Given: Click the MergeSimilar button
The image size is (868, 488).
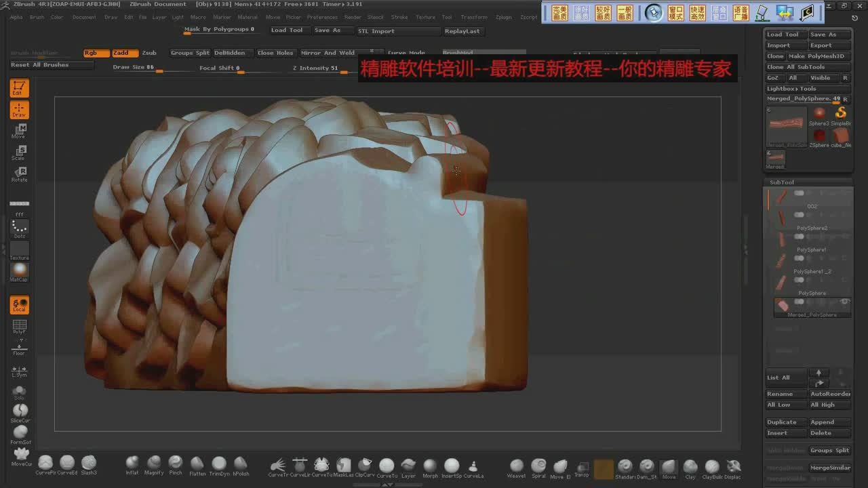Looking at the screenshot, I should click(830, 468).
